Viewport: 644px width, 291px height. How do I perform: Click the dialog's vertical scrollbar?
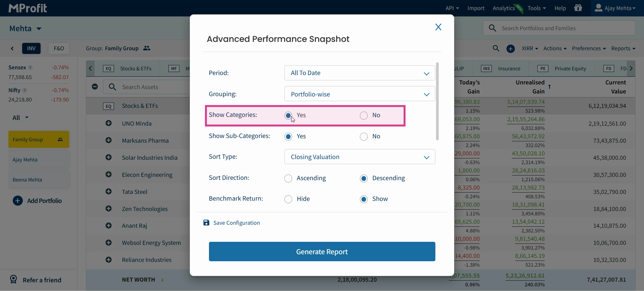coord(437,101)
